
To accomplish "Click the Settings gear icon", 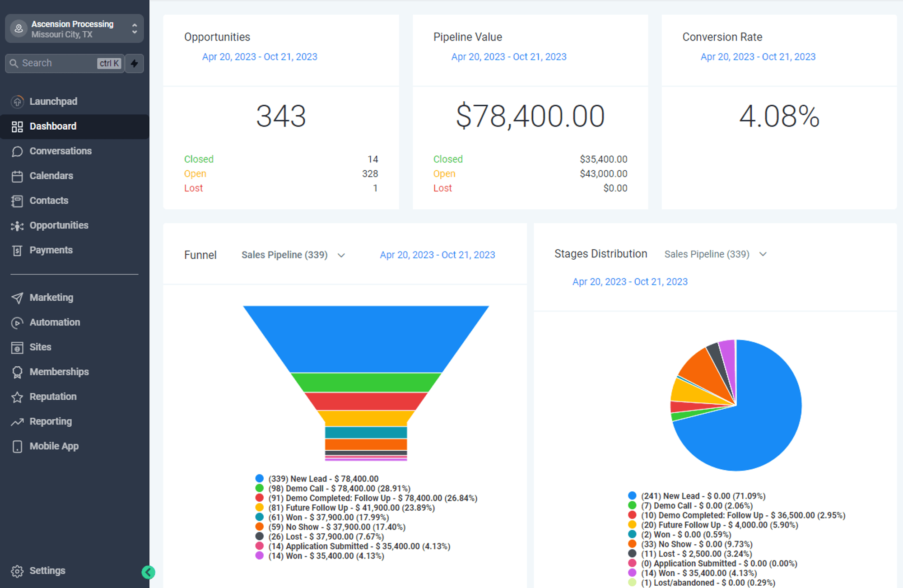I will [x=17, y=571].
